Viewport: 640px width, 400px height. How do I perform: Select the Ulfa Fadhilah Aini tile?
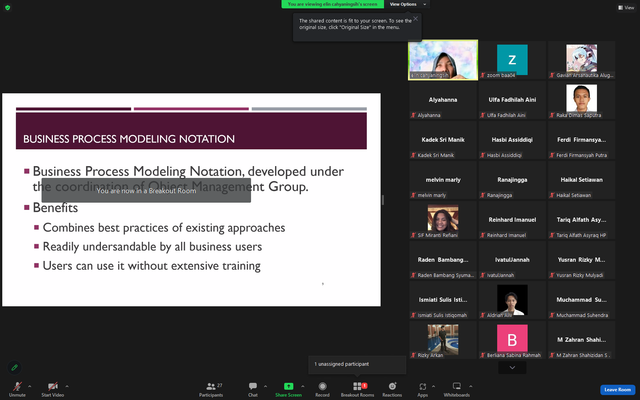click(512, 100)
